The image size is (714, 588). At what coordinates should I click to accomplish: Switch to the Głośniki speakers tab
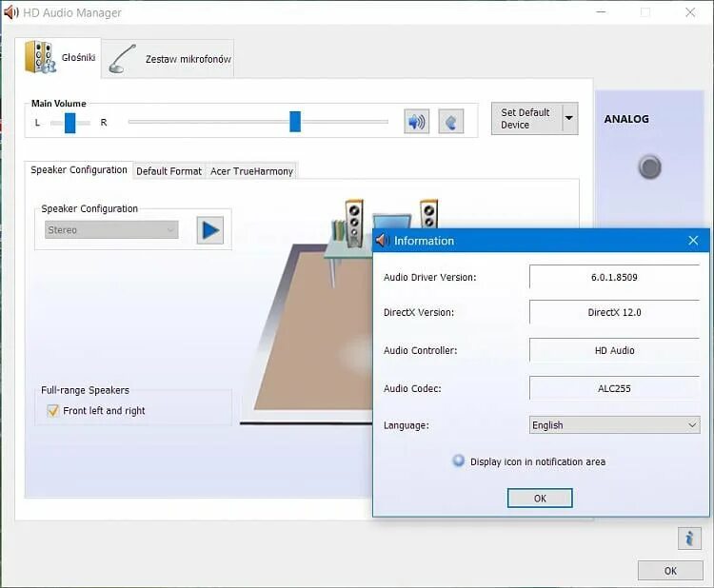tap(58, 58)
